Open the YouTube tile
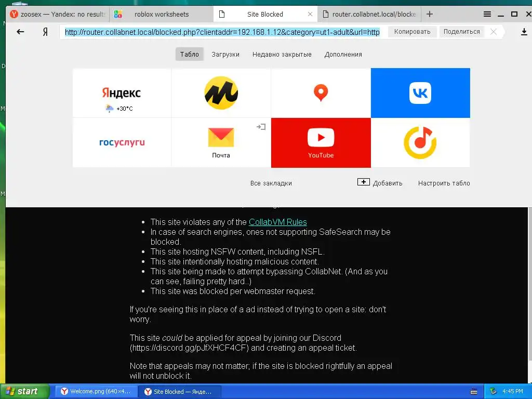532x399 pixels. (x=321, y=142)
